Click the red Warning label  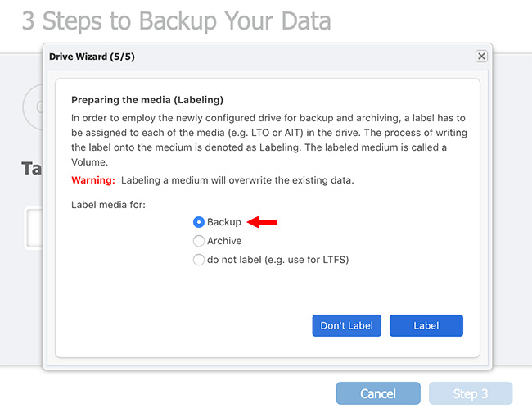93,180
